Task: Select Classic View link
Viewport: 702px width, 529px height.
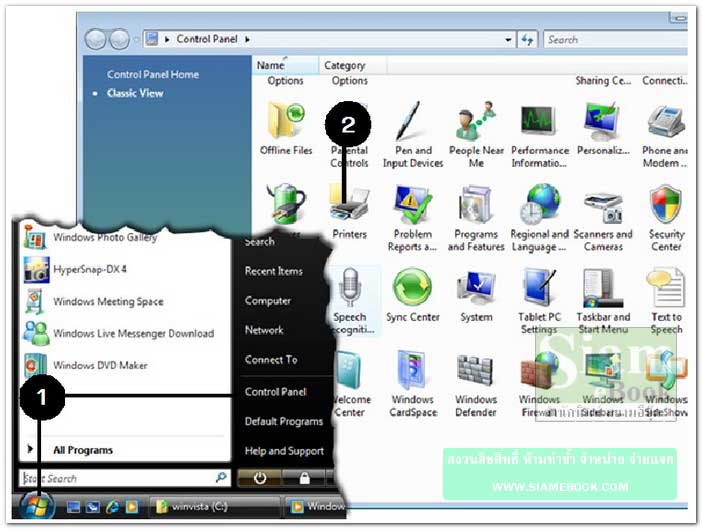Action: [x=135, y=93]
